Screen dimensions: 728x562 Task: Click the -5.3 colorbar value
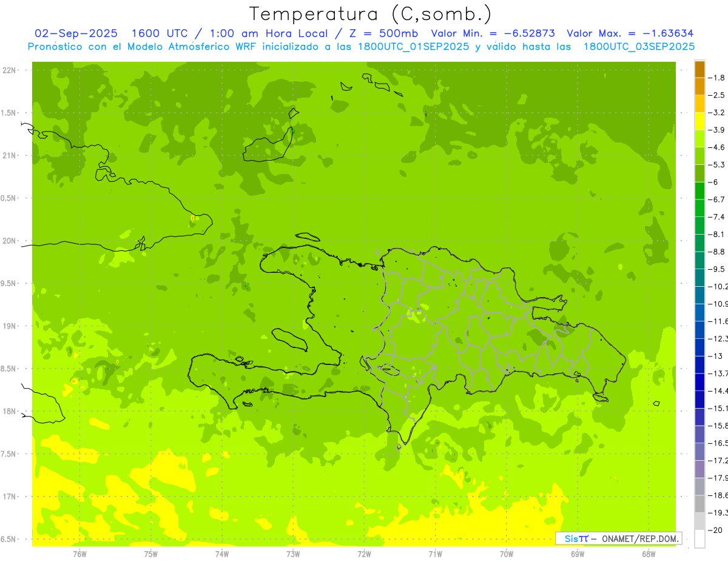[717, 165]
